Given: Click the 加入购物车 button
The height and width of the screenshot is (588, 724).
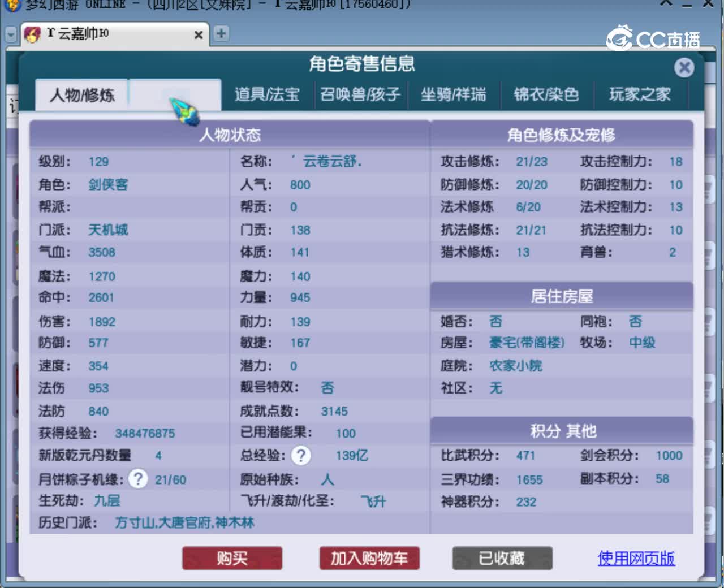Looking at the screenshot, I should coord(369,559).
